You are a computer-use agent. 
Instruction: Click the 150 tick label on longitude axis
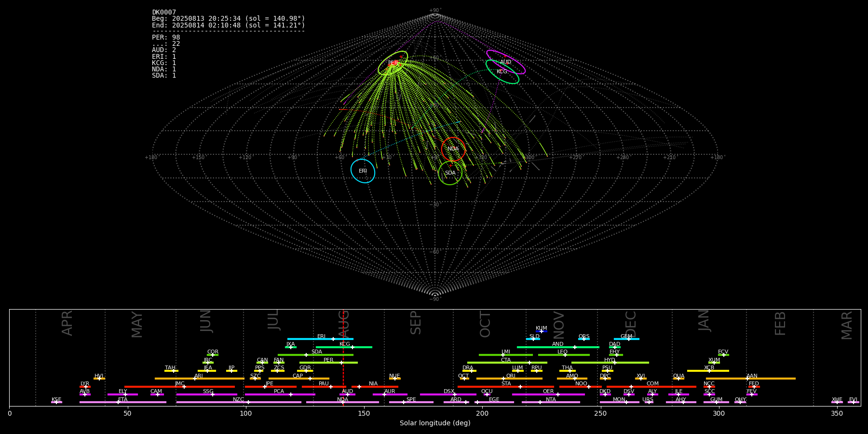point(364,413)
